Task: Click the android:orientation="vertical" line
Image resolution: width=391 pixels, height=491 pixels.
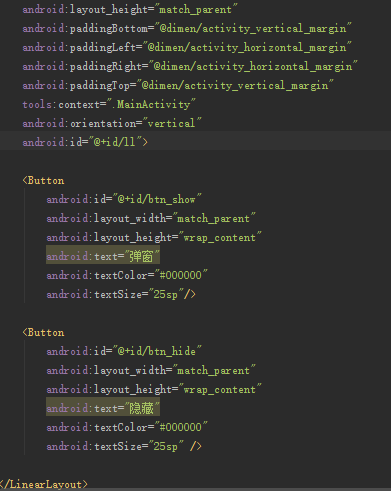Action: point(112,123)
